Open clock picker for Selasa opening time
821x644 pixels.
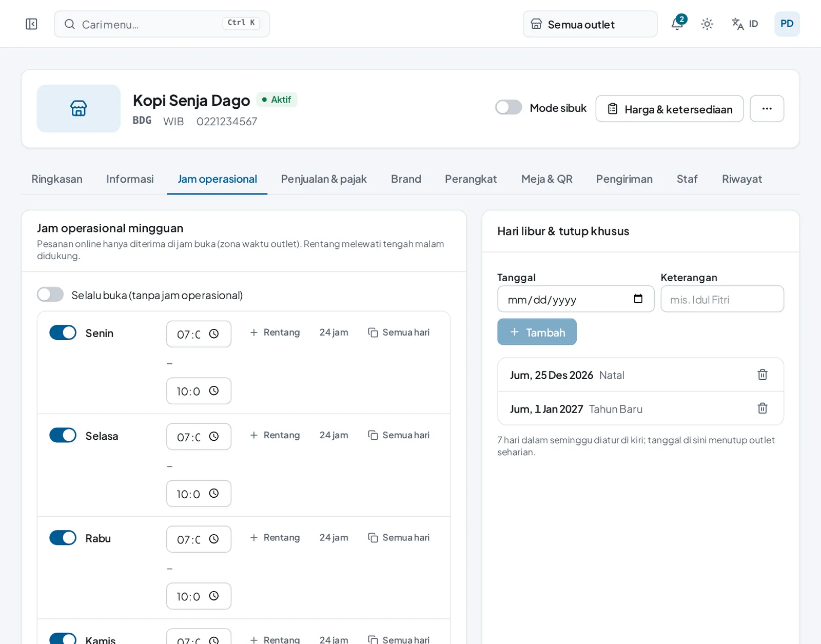(x=214, y=437)
